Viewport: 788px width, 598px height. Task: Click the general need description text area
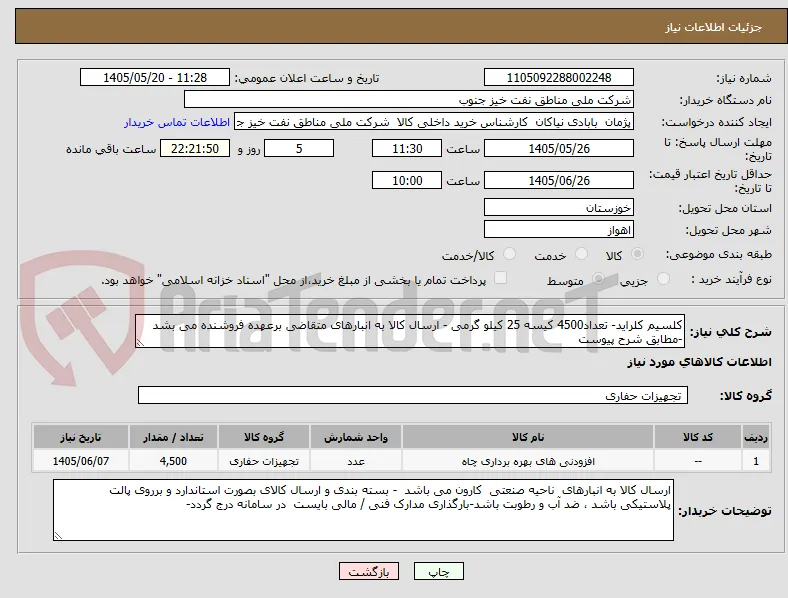(x=410, y=331)
